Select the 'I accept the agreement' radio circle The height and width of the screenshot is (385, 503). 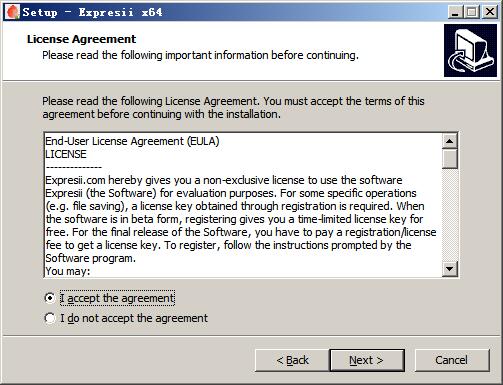pyautogui.click(x=50, y=298)
